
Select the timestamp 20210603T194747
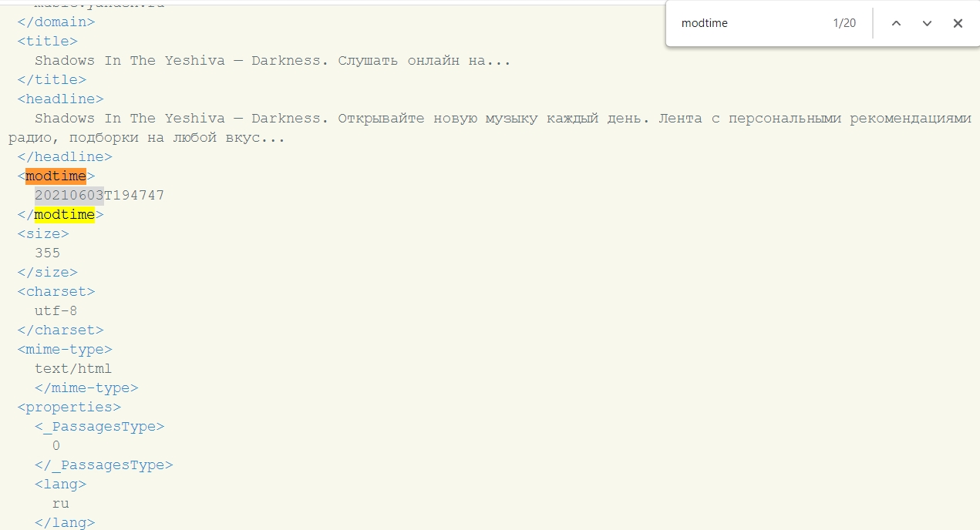coord(99,195)
